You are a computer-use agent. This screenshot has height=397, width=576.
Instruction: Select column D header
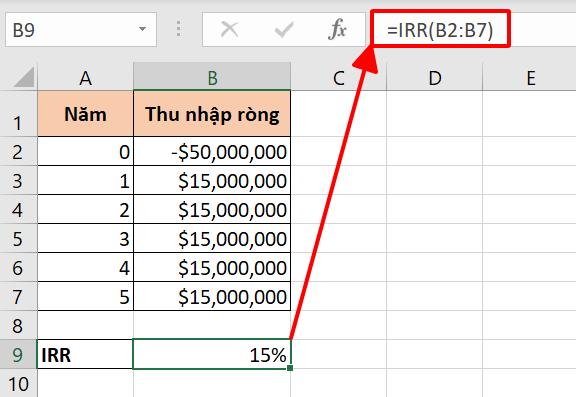pyautogui.click(x=435, y=77)
